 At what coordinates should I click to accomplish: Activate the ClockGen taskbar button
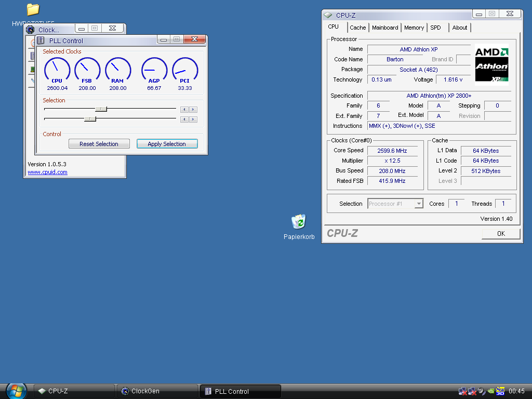pyautogui.click(x=157, y=391)
